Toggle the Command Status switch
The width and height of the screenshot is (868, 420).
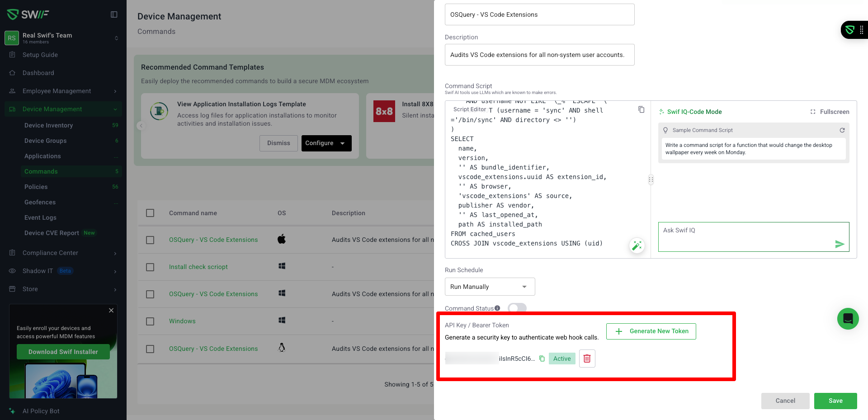coord(517,308)
